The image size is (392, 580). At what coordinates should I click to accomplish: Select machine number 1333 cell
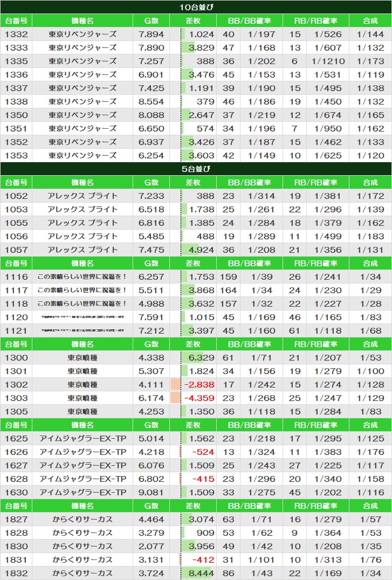tap(16, 48)
